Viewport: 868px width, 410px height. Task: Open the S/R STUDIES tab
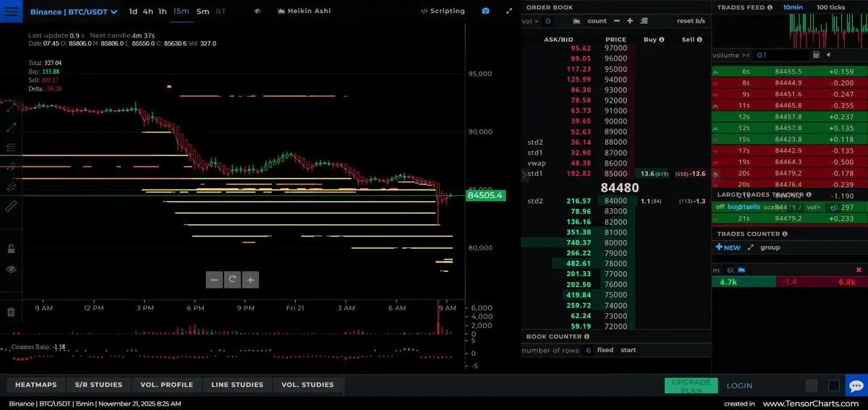pyautogui.click(x=98, y=385)
